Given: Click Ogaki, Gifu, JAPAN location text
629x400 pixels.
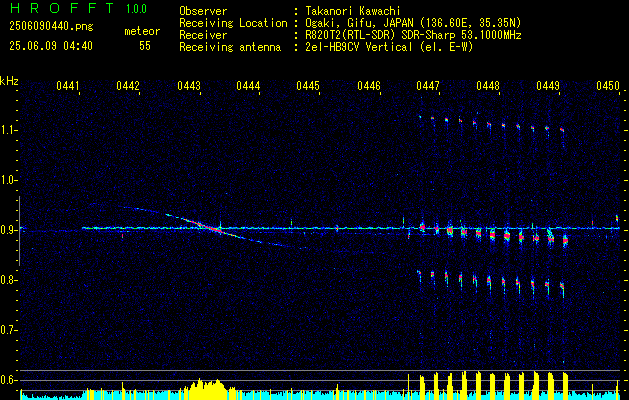Looking at the screenshot, I should [413, 23].
